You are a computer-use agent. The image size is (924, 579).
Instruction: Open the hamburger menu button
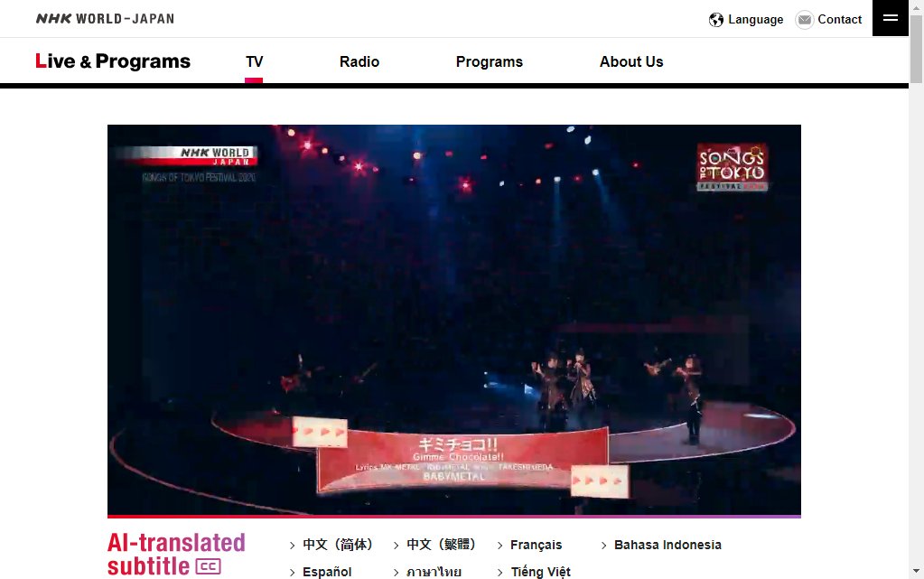tap(890, 18)
